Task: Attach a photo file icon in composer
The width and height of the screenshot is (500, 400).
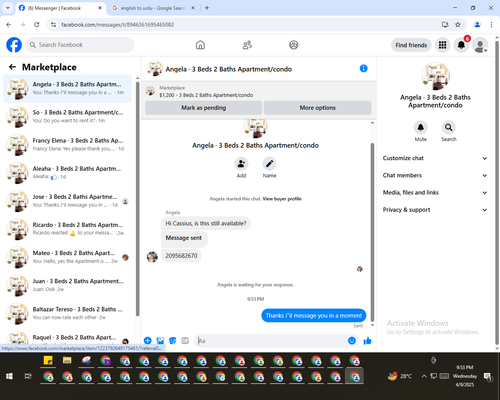Action: [x=160, y=340]
